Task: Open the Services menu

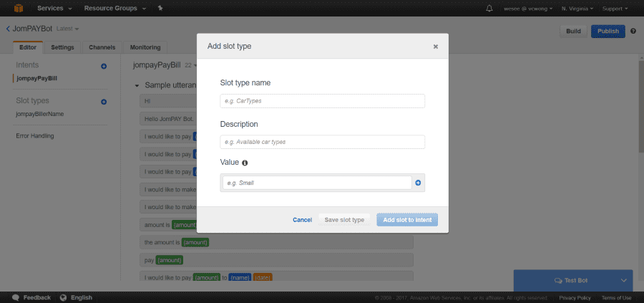Action: point(54,8)
